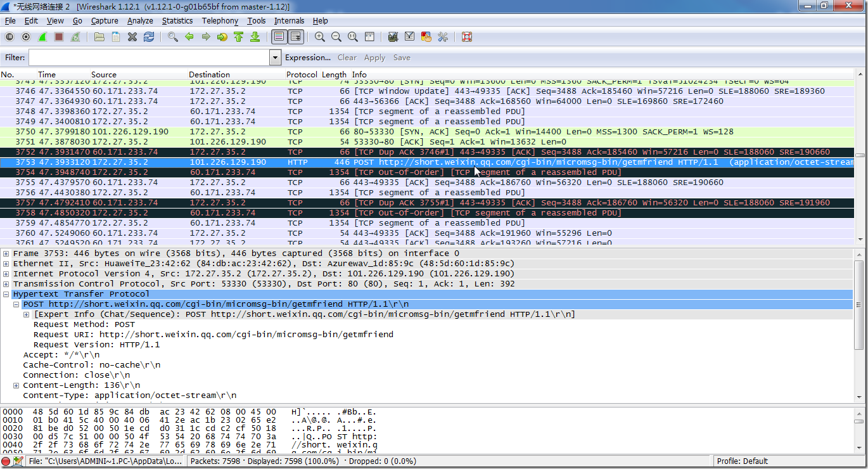Click the packet list vertical scrollbar

point(860,155)
